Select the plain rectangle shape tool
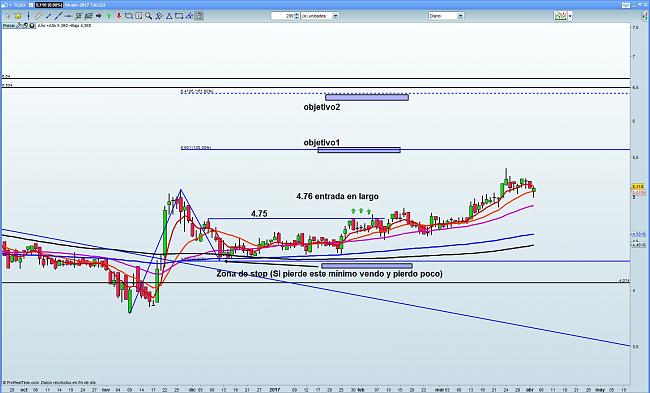650x393 pixels. pos(179,16)
